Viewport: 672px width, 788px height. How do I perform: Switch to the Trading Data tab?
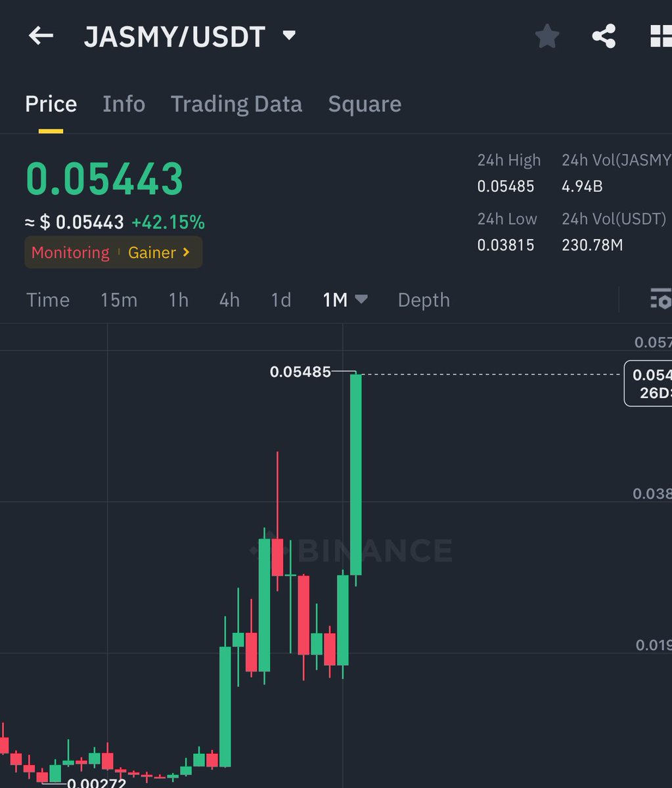tap(236, 104)
